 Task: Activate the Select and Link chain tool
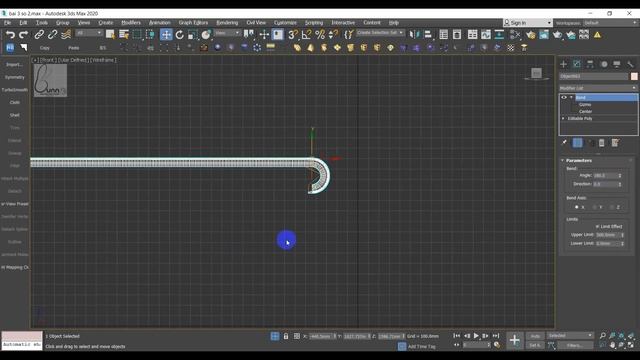pyautogui.click(x=39, y=35)
